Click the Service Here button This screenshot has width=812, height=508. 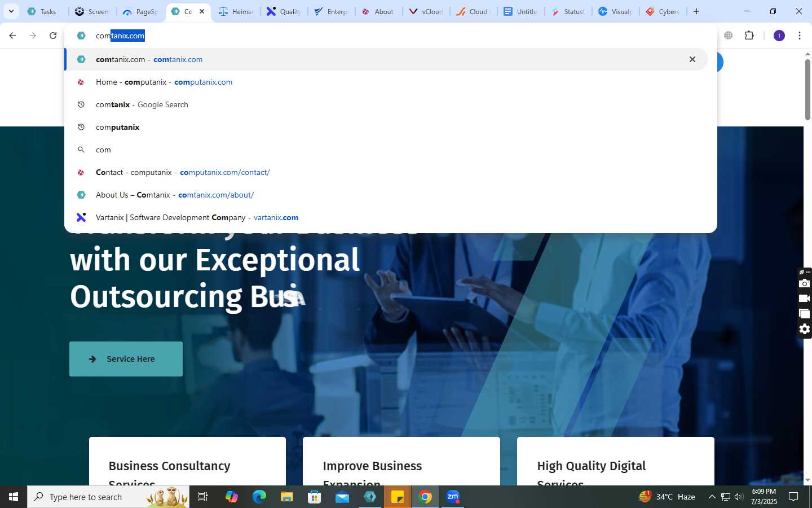click(x=126, y=359)
